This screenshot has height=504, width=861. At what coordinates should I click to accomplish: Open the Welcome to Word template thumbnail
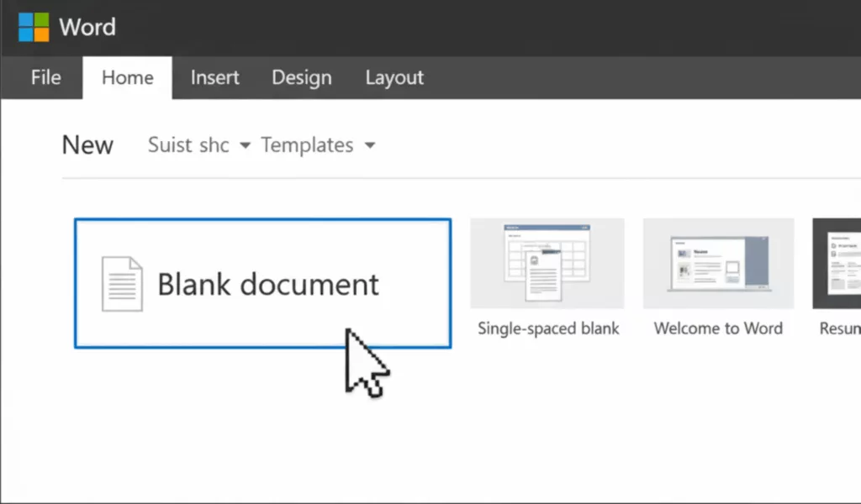[718, 263]
